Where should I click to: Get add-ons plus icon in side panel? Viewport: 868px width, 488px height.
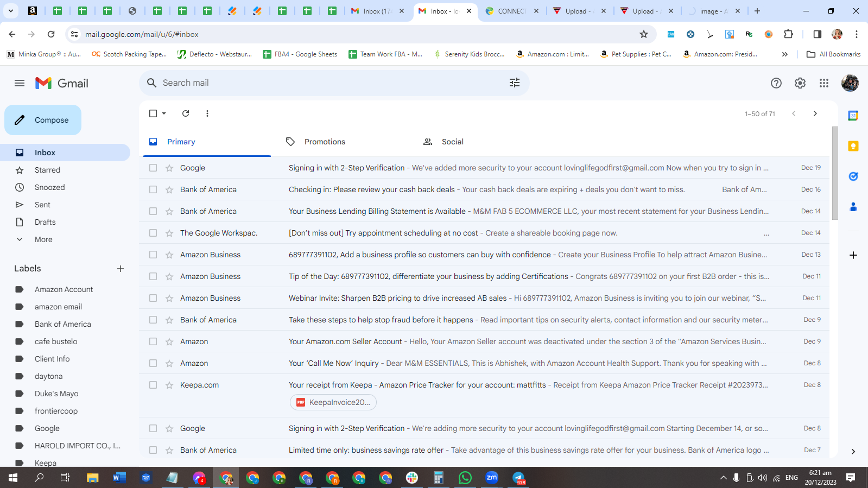[853, 255]
